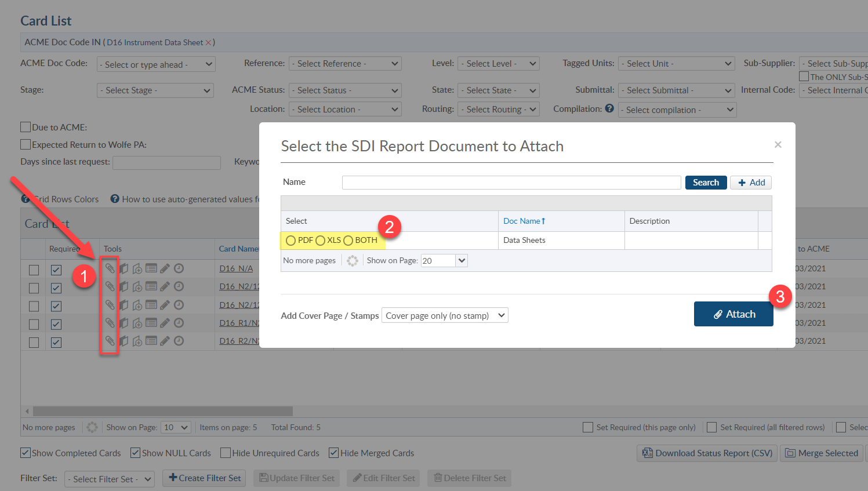The width and height of the screenshot is (868, 491).
Task: Click the Days since last request field
Action: (x=166, y=162)
